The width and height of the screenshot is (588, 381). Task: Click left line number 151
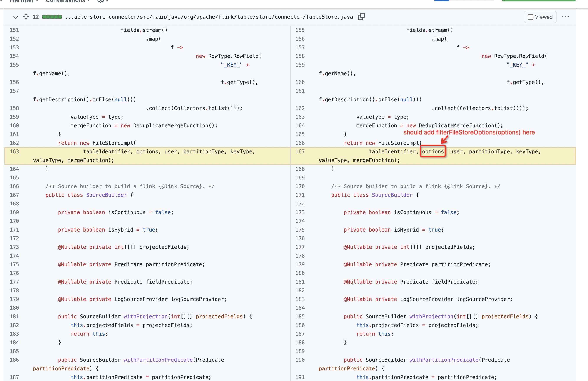click(14, 30)
